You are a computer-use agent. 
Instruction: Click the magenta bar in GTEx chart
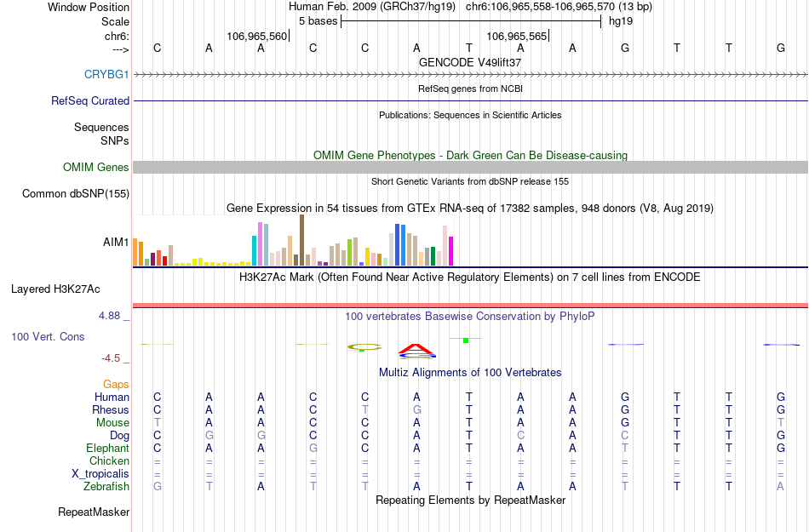pos(451,251)
